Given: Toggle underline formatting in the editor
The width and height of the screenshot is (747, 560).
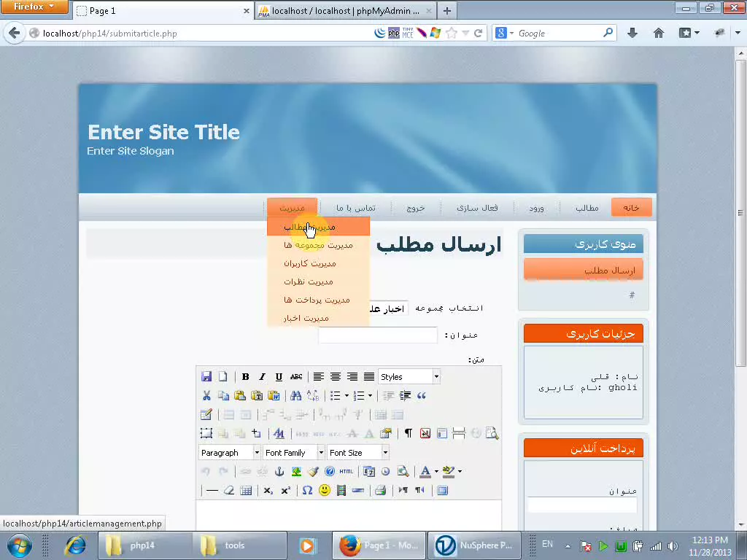Looking at the screenshot, I should point(278,376).
